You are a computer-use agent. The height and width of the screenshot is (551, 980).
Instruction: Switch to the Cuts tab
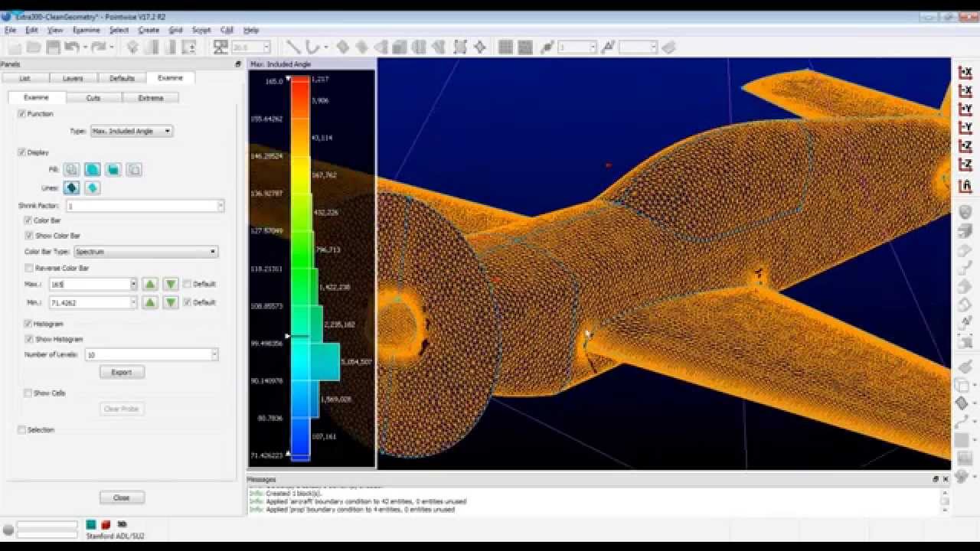pos(93,98)
